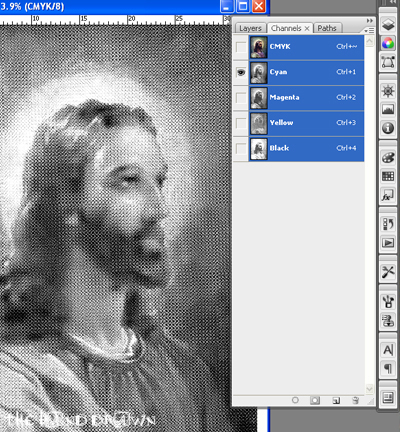This screenshot has width=400, height=432.
Task: Click the panel resize grip corner
Action: 370,401
